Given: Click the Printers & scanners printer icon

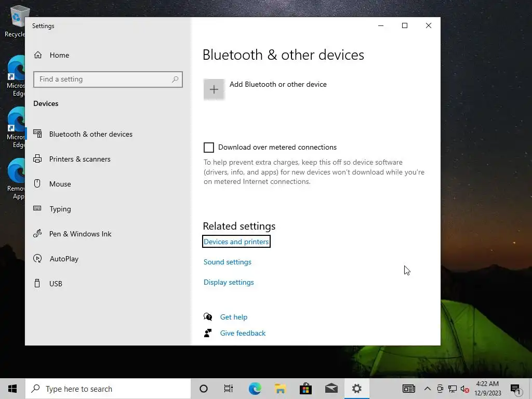Looking at the screenshot, I should pyautogui.click(x=37, y=159).
